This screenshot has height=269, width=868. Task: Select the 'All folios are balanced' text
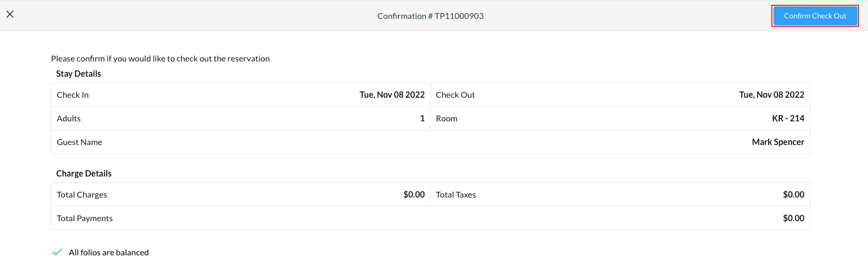point(109,253)
